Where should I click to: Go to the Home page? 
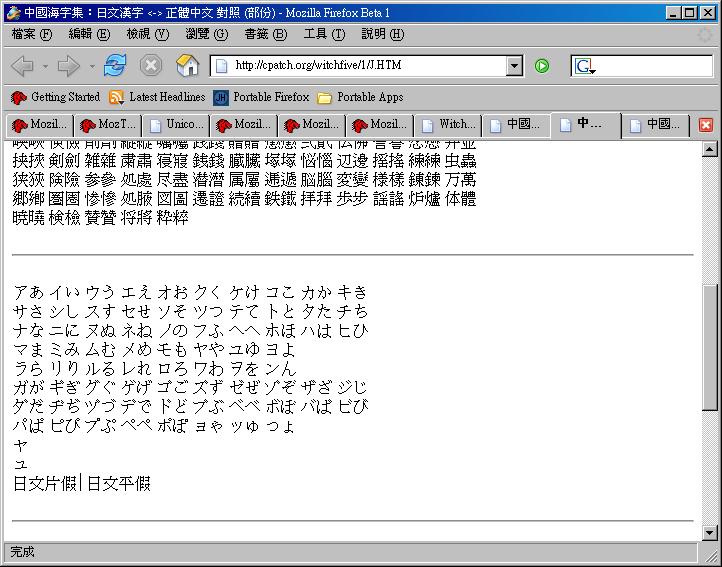pyautogui.click(x=187, y=66)
